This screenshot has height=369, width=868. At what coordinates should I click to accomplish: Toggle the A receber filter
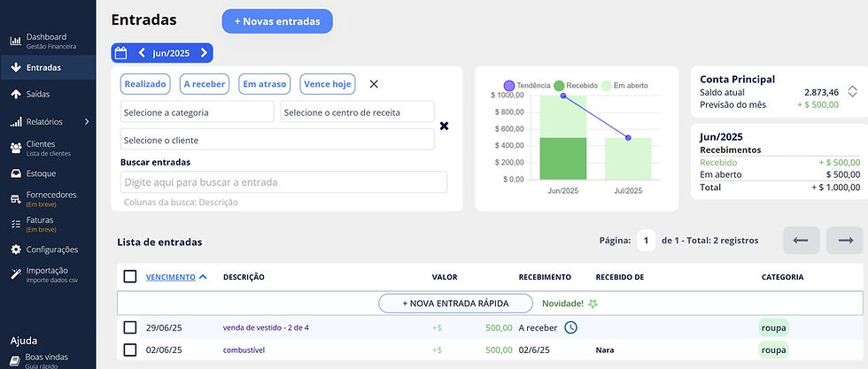(x=205, y=84)
